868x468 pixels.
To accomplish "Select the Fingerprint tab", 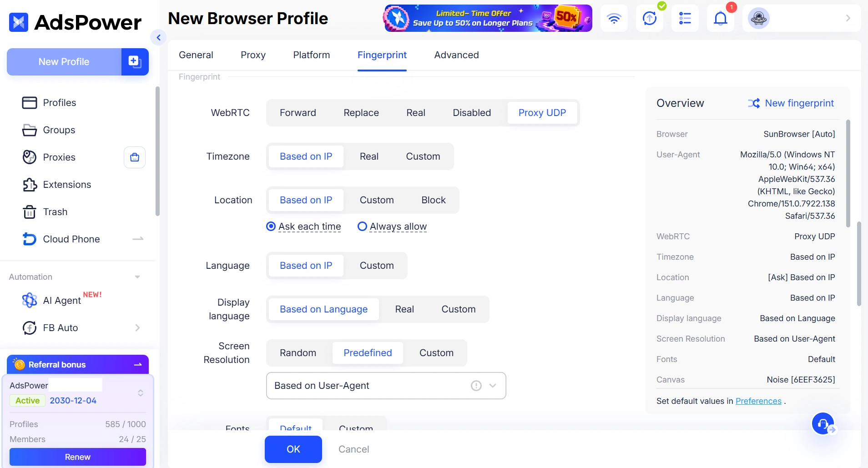I will tap(382, 55).
